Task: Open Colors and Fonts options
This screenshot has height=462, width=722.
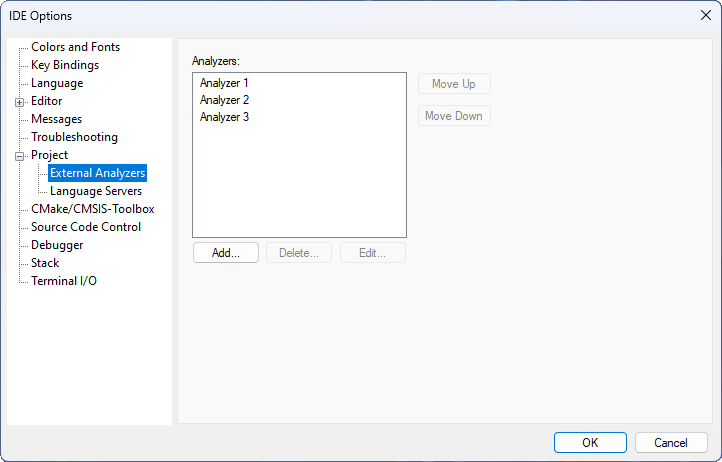Action: (x=75, y=47)
